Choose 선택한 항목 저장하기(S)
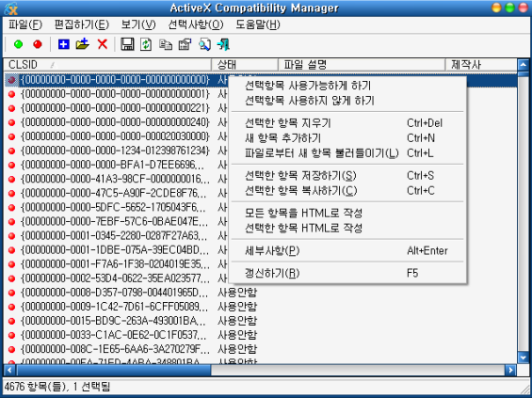The height and width of the screenshot is (398, 532). pyautogui.click(x=347, y=176)
